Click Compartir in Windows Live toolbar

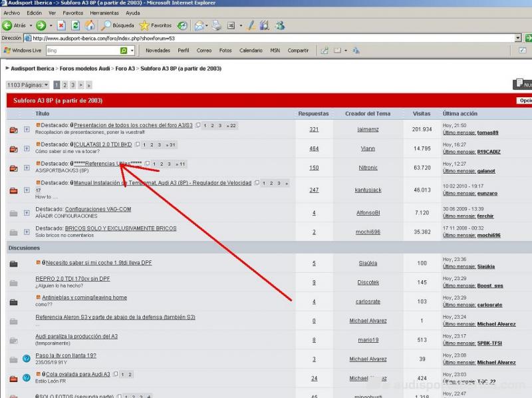pyautogui.click(x=298, y=51)
